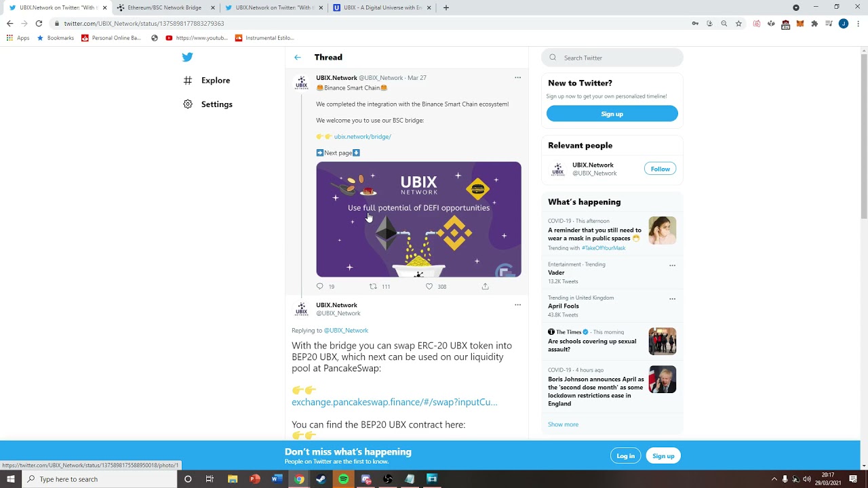Open the Extensions puzzle icon

(x=814, y=24)
